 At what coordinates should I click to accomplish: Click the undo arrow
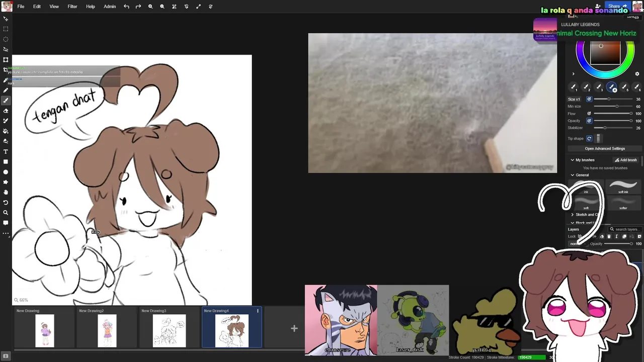pos(126,7)
